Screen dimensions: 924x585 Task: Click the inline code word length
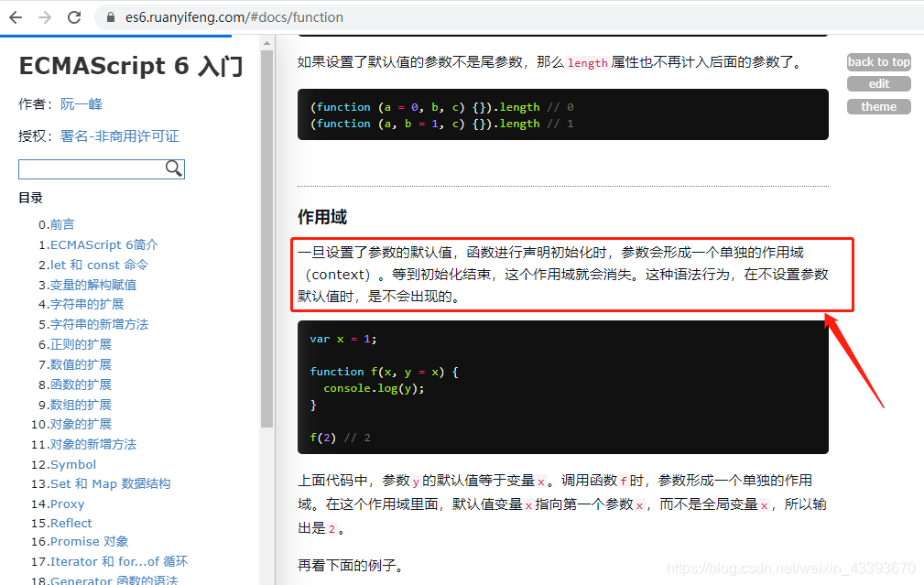(588, 63)
